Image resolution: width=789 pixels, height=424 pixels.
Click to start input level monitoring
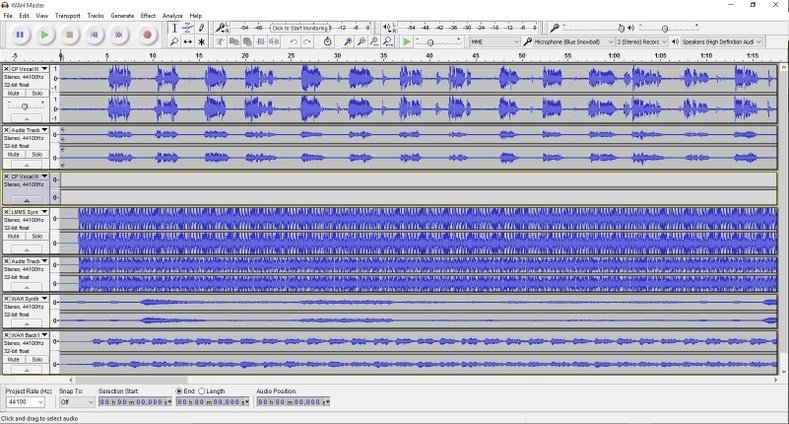(x=300, y=28)
